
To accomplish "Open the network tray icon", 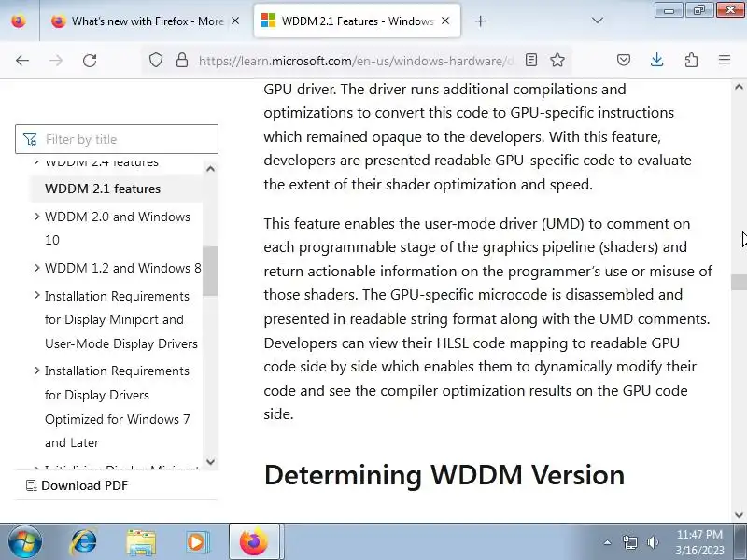I will pos(629,542).
